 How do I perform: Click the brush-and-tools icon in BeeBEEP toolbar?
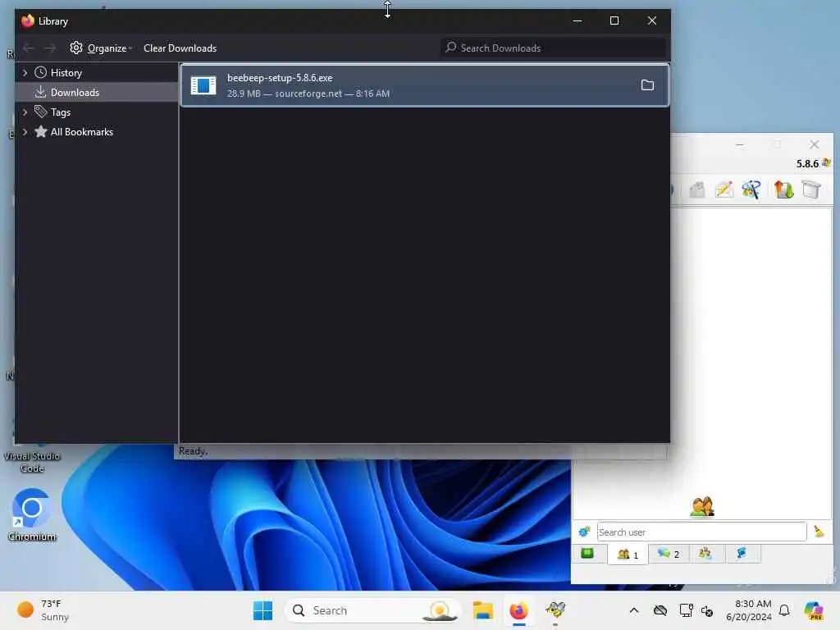(x=751, y=189)
